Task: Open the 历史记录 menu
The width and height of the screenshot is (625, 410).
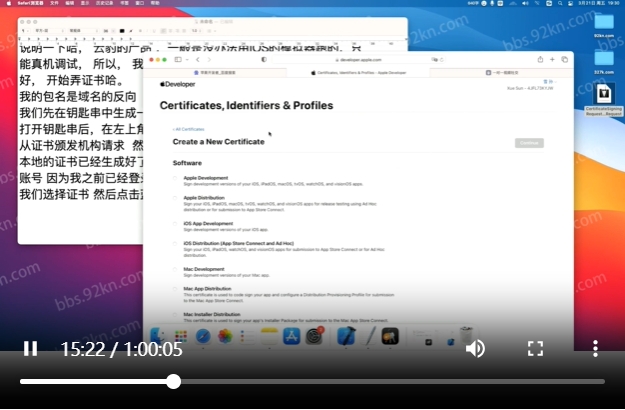Action: [x=104, y=3]
